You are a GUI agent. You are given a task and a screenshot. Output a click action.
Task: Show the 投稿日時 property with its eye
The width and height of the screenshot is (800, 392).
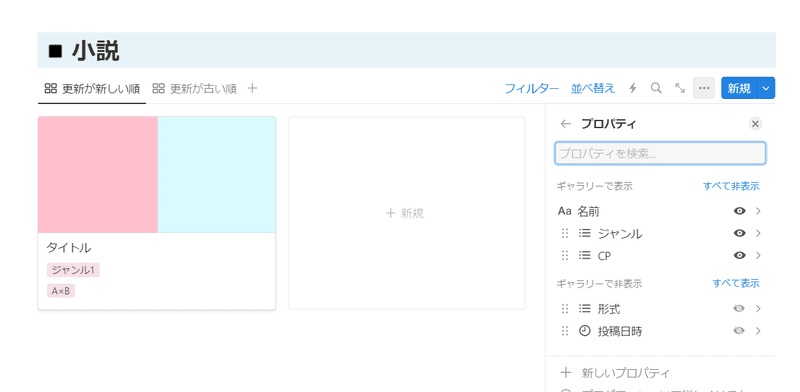pos(739,331)
